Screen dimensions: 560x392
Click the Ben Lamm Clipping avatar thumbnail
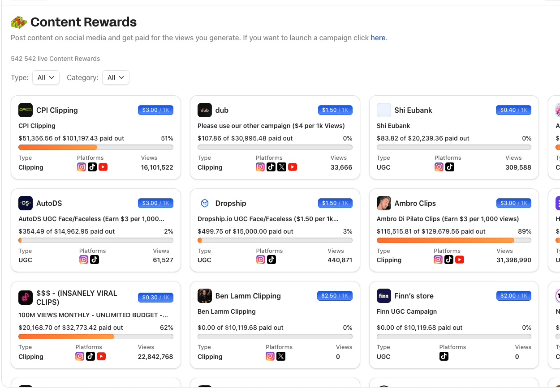[205, 296]
